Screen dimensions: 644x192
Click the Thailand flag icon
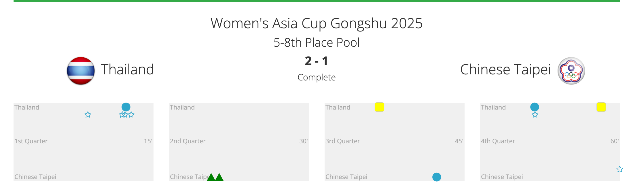(x=81, y=71)
